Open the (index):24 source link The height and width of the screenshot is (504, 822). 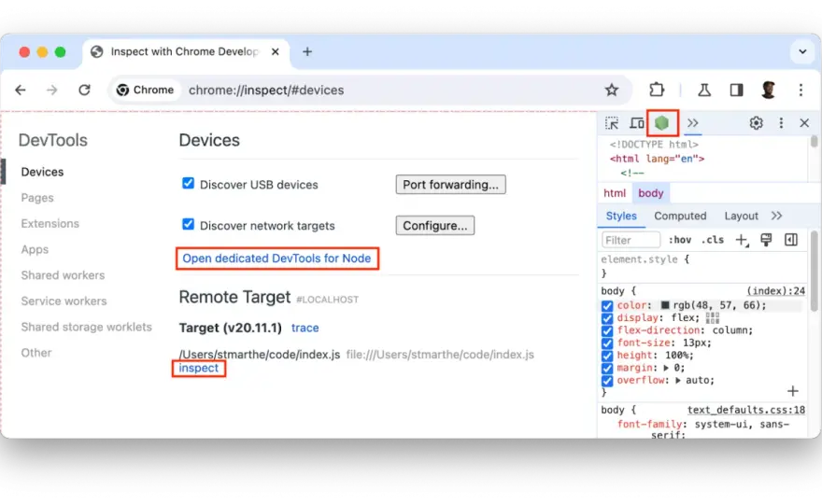(776, 291)
